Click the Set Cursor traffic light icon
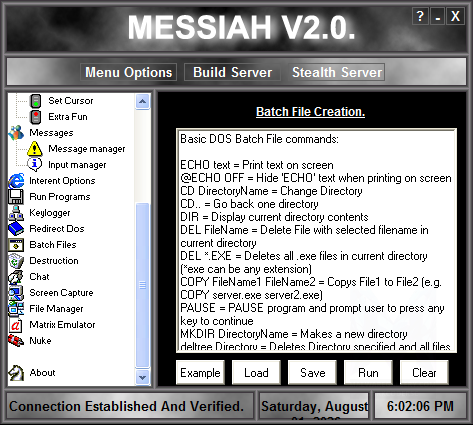 [x=35, y=101]
